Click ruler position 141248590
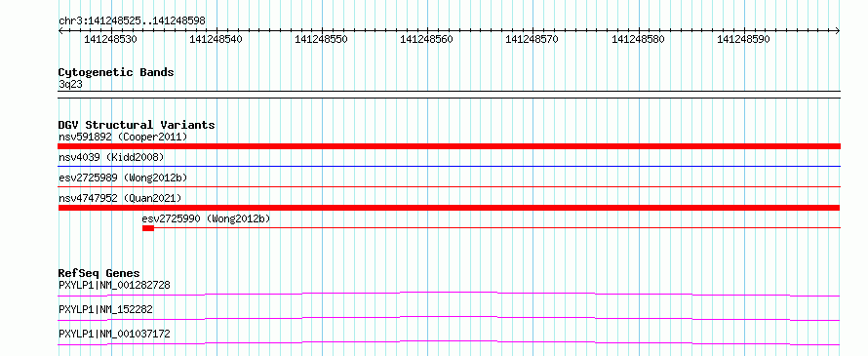This screenshot has width=868, height=356. point(743,39)
